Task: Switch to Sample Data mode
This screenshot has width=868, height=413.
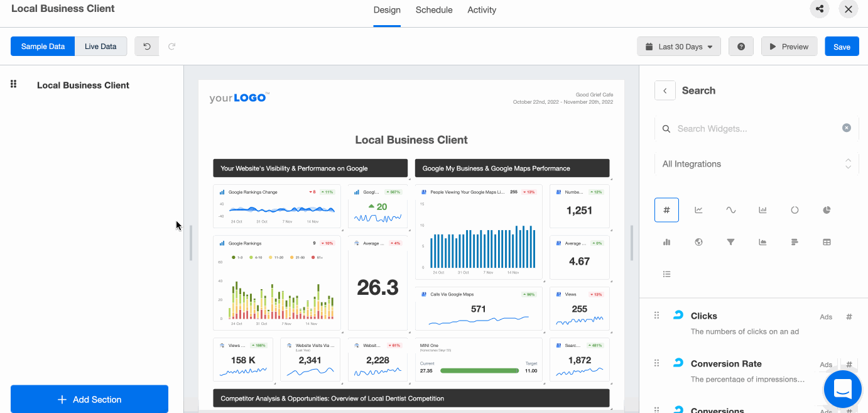Action: coord(43,47)
